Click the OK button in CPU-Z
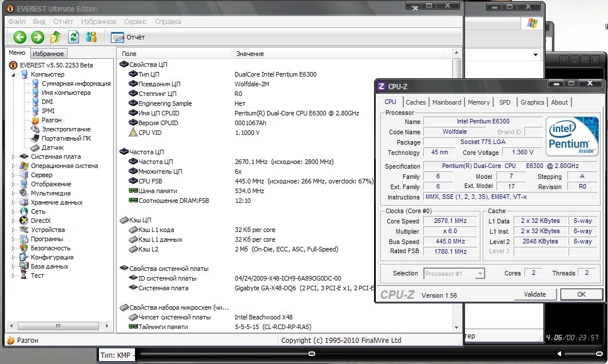Viewport: 608px width, 364px height. pos(581,294)
